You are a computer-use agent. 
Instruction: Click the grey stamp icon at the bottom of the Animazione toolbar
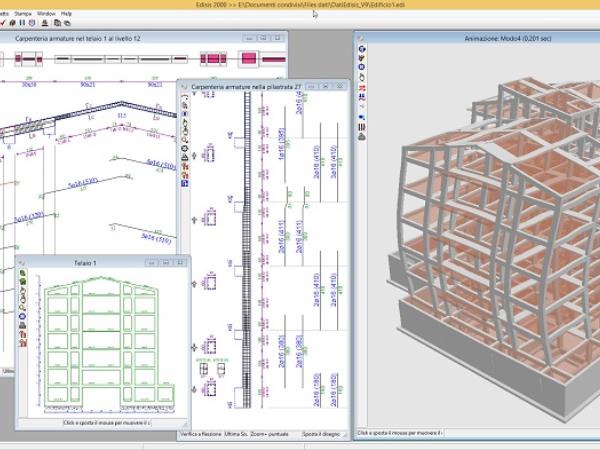(x=362, y=137)
